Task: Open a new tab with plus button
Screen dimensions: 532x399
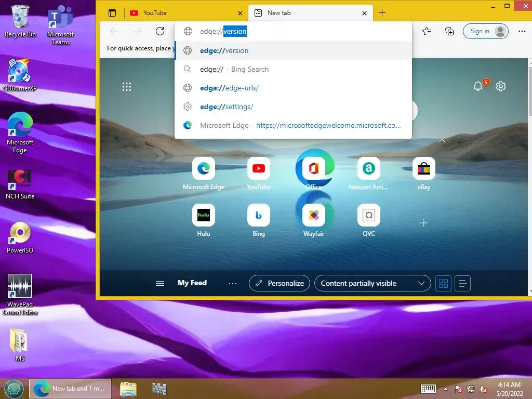Action: pyautogui.click(x=382, y=13)
